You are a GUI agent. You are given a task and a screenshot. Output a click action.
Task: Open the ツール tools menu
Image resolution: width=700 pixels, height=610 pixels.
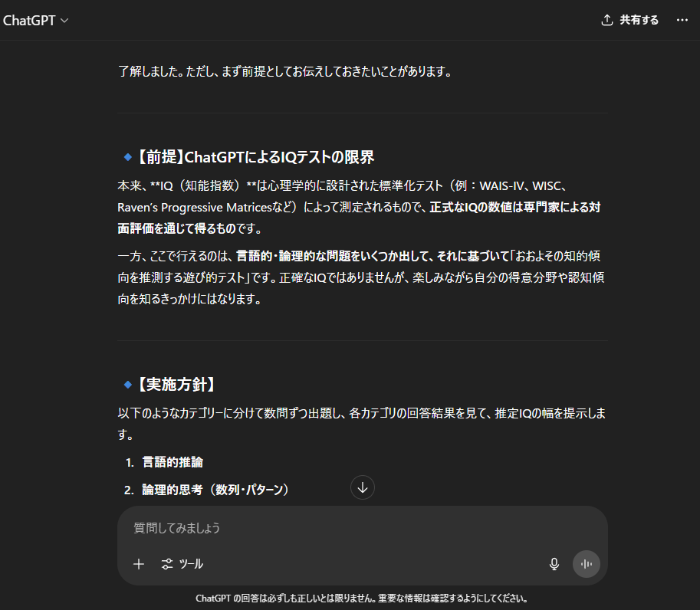coord(182,564)
